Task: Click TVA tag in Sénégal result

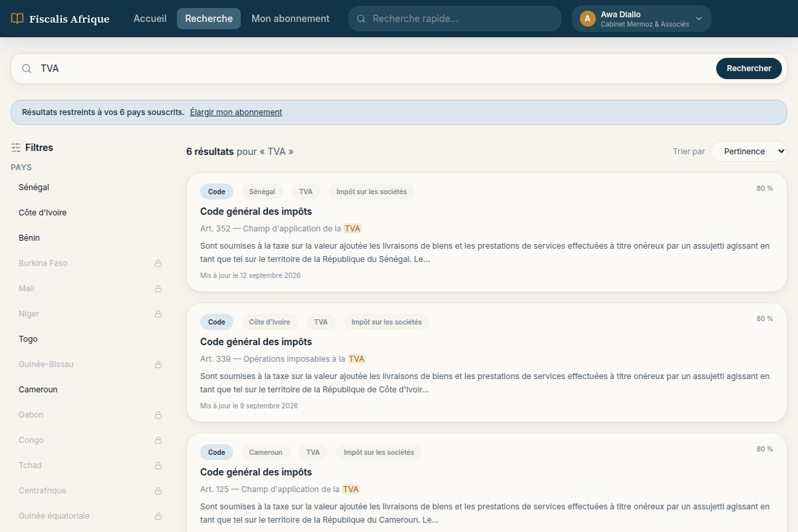Action: point(306,192)
